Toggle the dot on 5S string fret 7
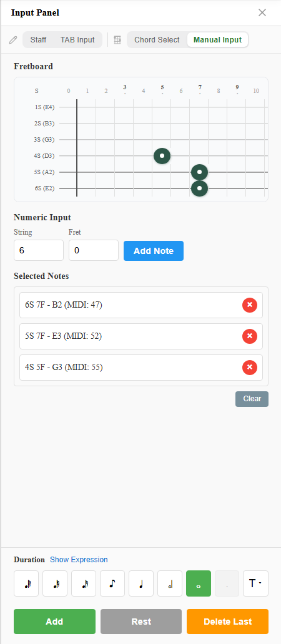This screenshot has width=281, height=644. 199,172
